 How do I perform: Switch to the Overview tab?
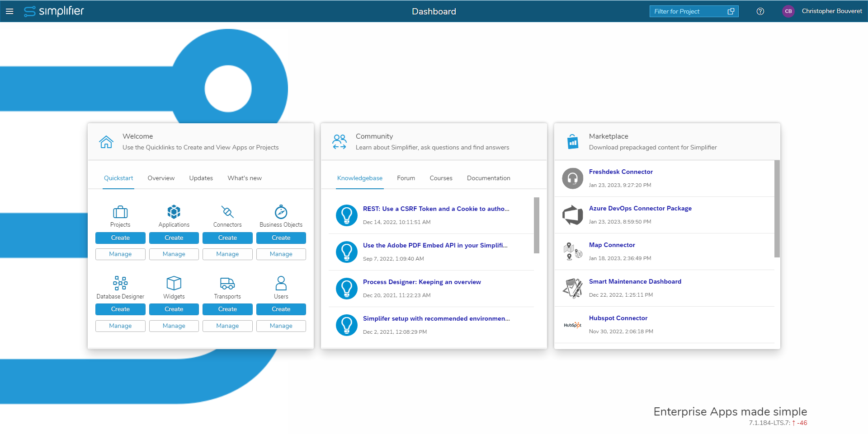(161, 178)
